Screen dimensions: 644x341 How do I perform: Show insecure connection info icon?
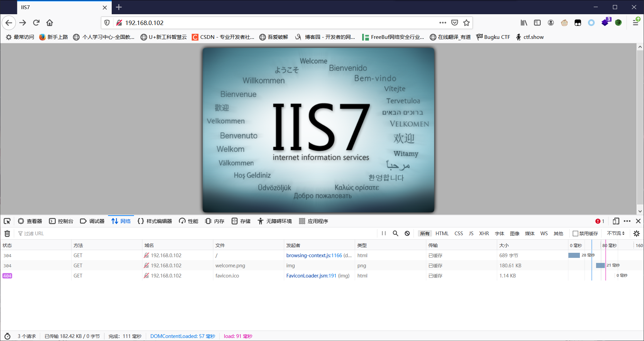click(x=119, y=23)
